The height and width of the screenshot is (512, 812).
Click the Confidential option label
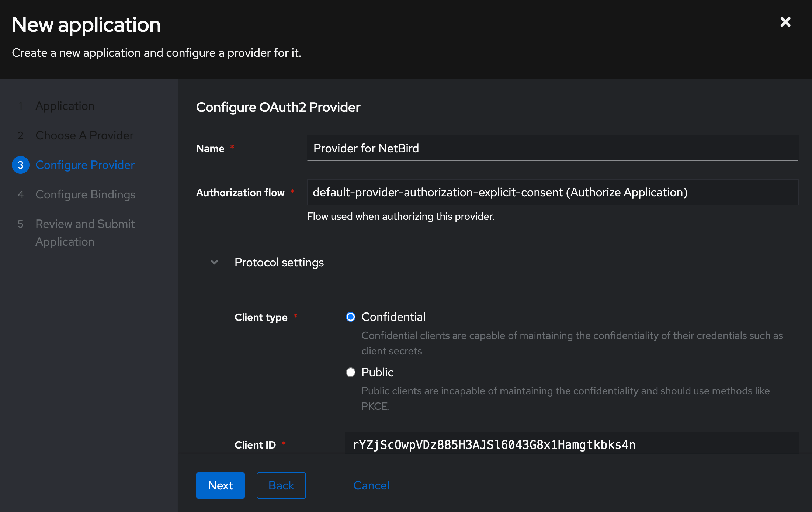coord(393,317)
